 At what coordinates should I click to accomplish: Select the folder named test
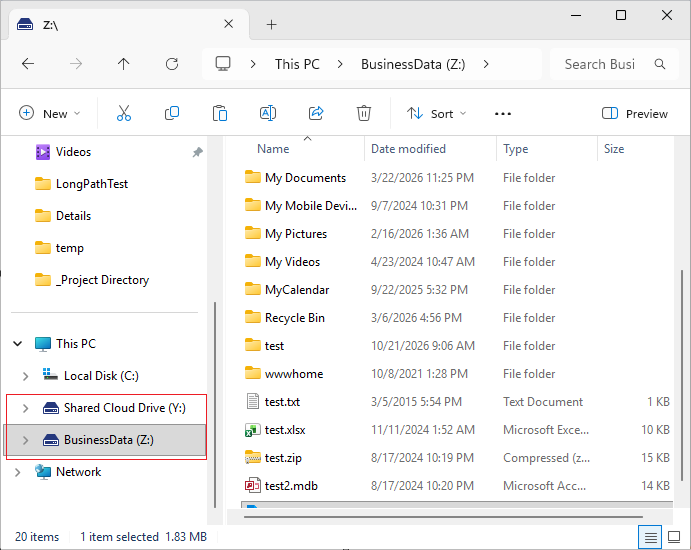pos(274,346)
